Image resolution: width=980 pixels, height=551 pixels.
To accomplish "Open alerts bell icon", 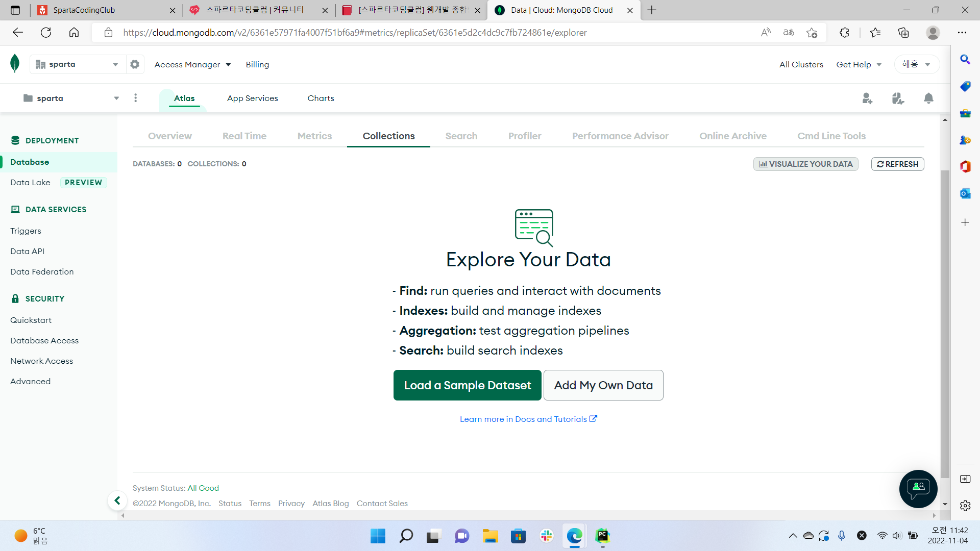I will coord(928,98).
